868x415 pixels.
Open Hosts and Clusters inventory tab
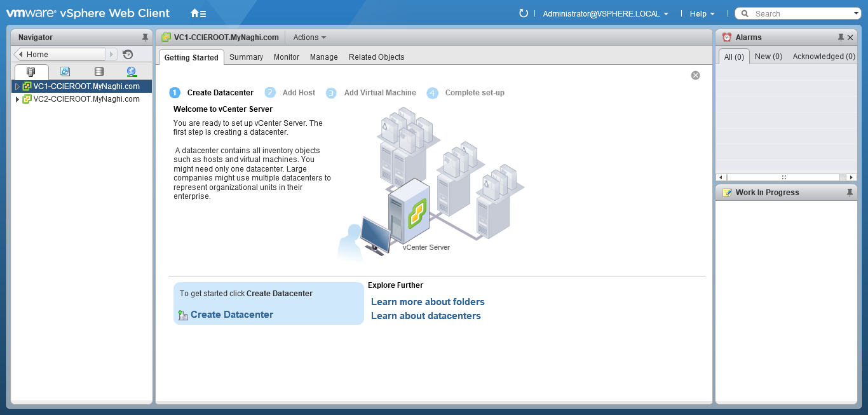tap(31, 72)
